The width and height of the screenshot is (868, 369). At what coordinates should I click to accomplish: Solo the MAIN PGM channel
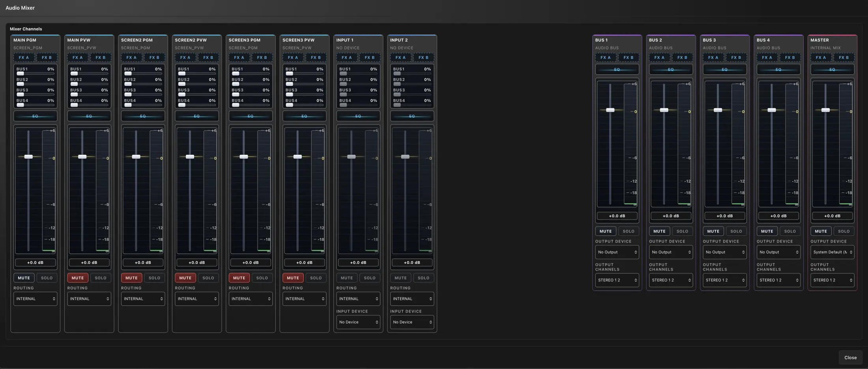pyautogui.click(x=47, y=278)
